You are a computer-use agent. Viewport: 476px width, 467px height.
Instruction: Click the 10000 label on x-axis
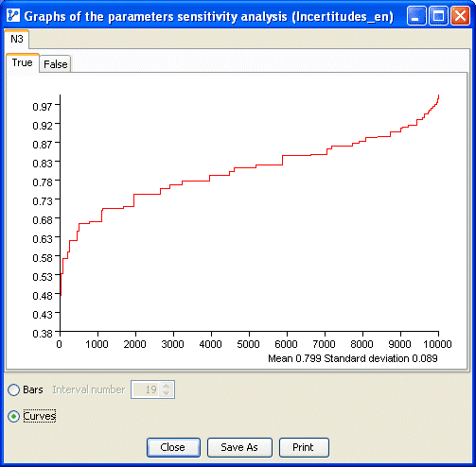(x=437, y=344)
